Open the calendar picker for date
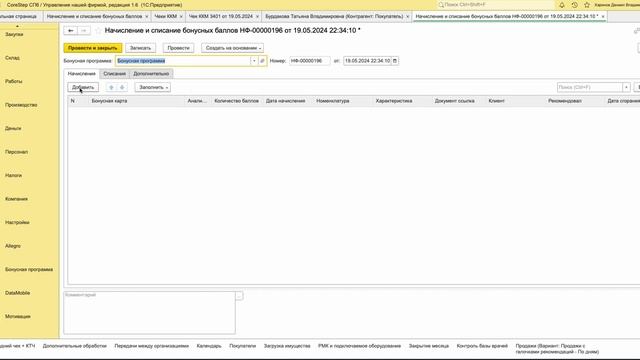640x360 pixels. tap(395, 61)
